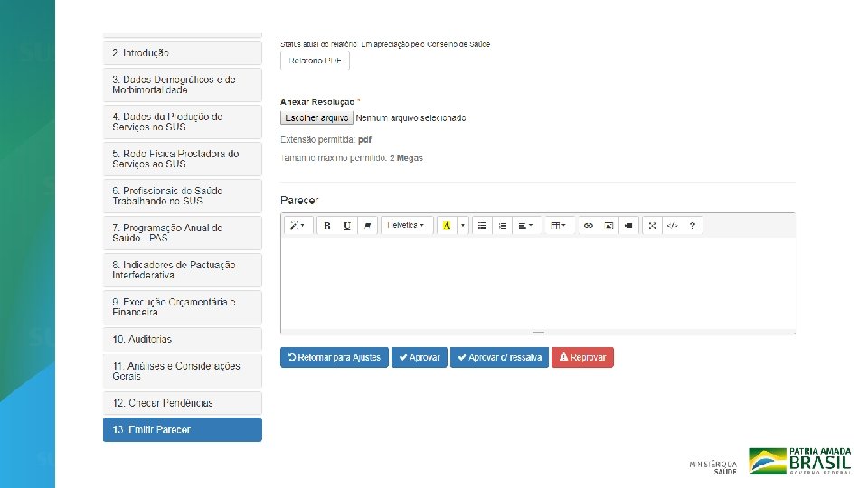Click Retornar para Ajustes button
This screenshot has width=868, height=488.
click(335, 358)
